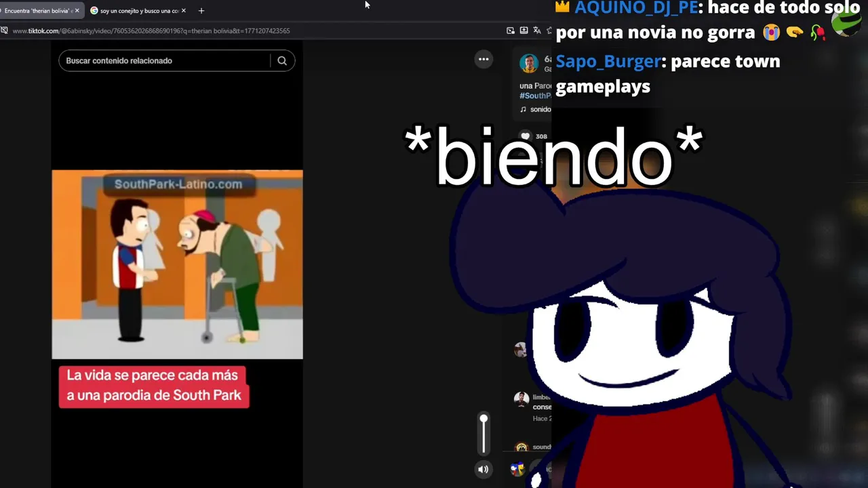Click the tracking protection icon left of URL
This screenshot has width=868, height=488.
[4, 30]
